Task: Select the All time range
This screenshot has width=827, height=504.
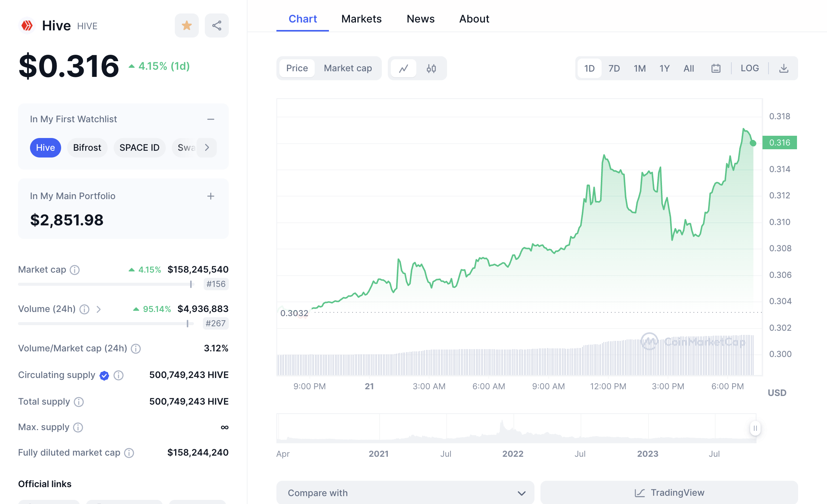Action: (x=689, y=68)
